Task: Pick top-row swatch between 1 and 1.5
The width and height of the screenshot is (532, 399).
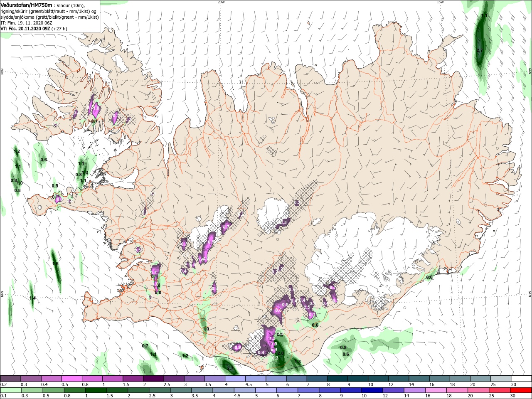Action: click(x=113, y=378)
